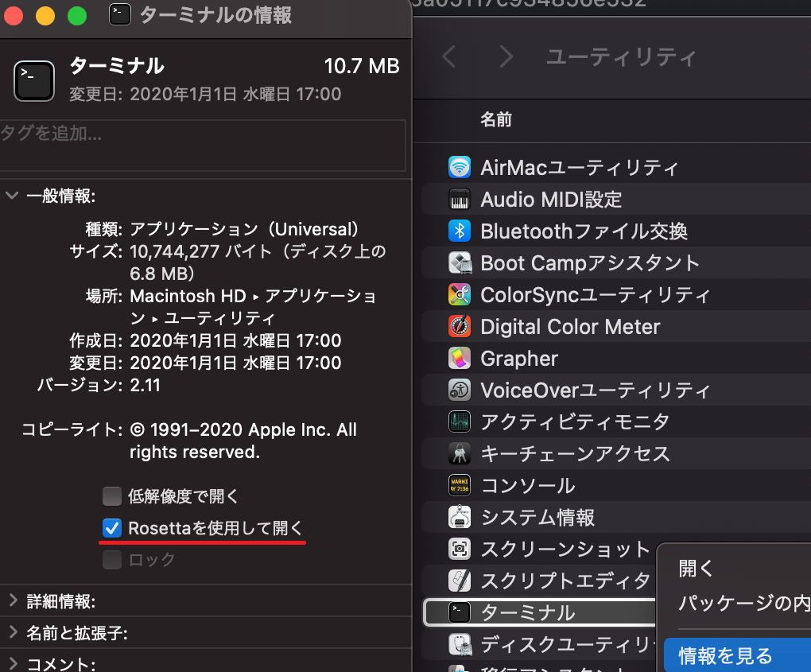Go forward in the Finder window
The width and height of the screenshot is (811, 672).
(x=506, y=56)
